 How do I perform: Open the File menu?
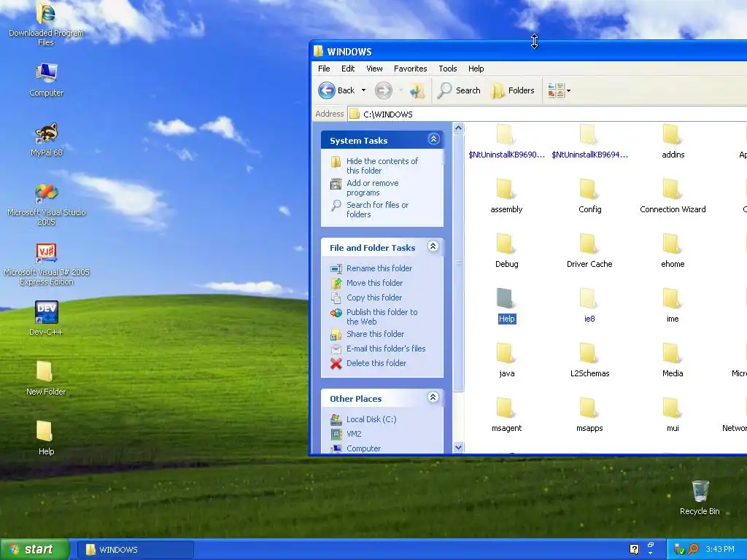[324, 69]
